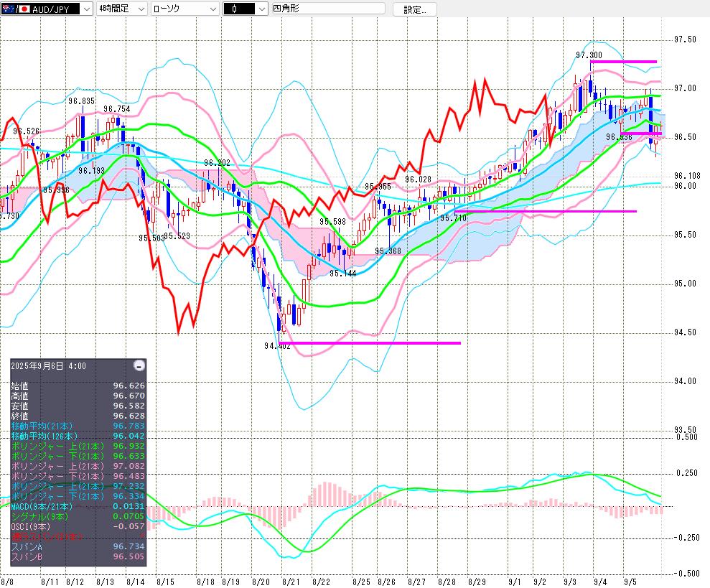Screen dimensions: 710x588
Task: Click the ボリンジャー 上 96.932 row
Action: (78, 447)
